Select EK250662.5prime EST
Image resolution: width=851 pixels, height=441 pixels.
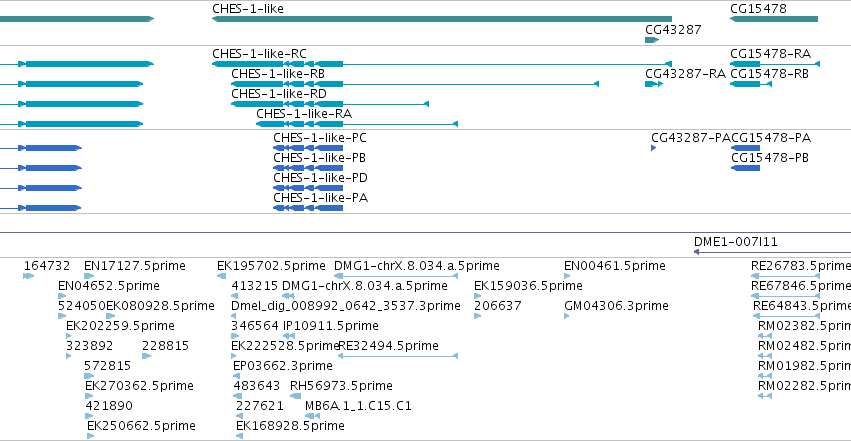[x=91, y=437]
